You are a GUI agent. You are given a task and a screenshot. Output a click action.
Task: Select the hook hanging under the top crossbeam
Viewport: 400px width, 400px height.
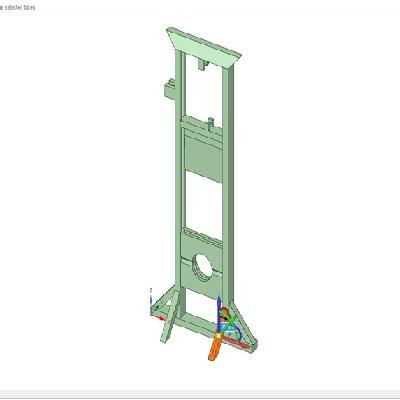pyautogui.click(x=203, y=64)
